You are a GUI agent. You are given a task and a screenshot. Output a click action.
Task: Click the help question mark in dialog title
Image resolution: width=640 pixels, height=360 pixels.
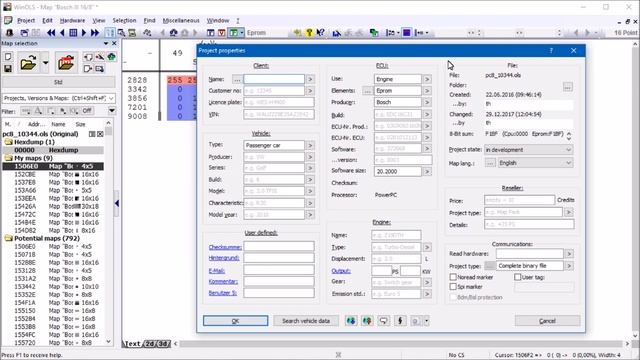(551, 51)
